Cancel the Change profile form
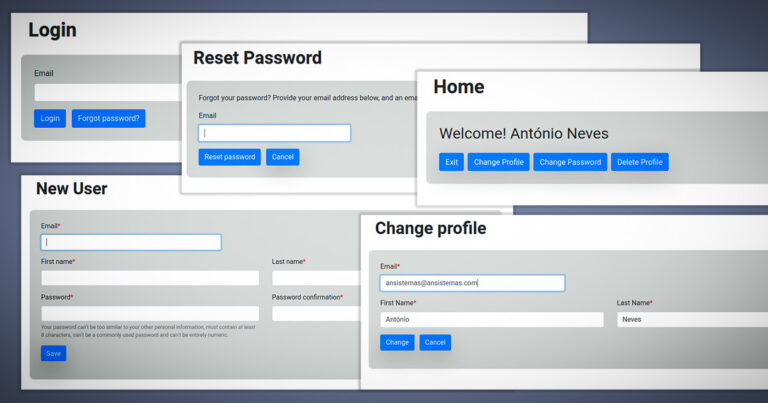The image size is (768, 403). (435, 343)
